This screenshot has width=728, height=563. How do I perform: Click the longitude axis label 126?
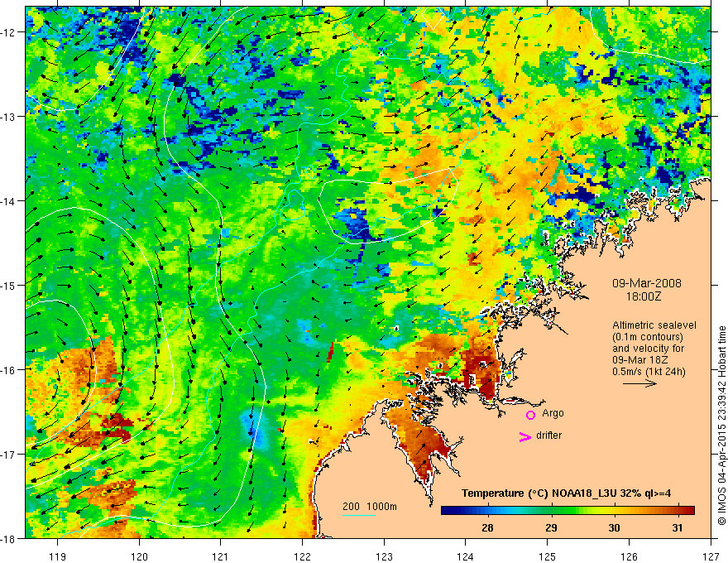(629, 556)
